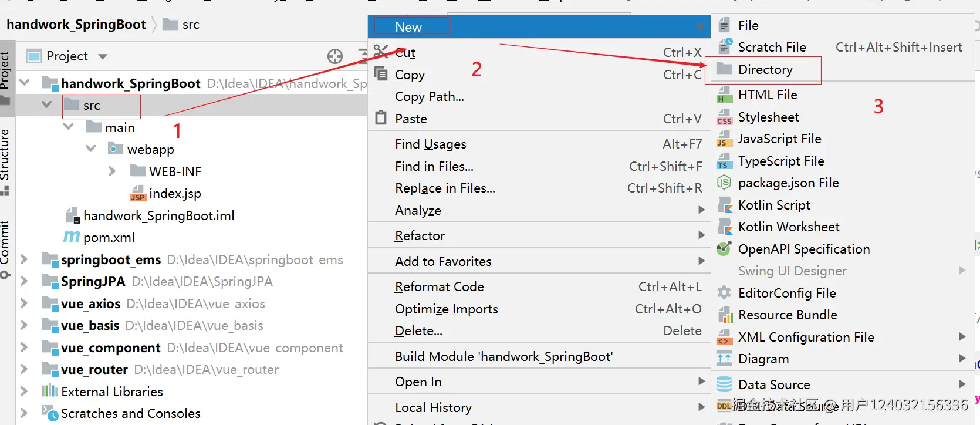Click the XML Configuration File icon
This screenshot has height=425, width=980.
click(725, 337)
